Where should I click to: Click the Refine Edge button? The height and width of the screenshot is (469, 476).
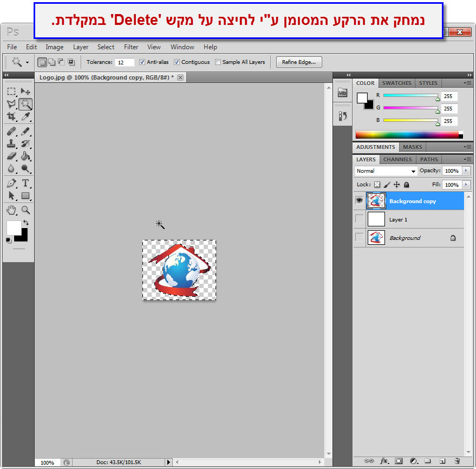(298, 62)
